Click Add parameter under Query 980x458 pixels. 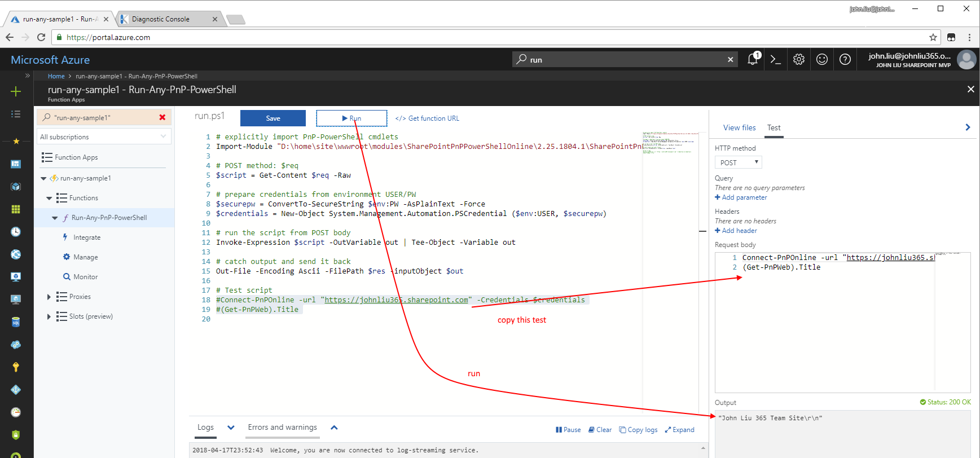click(x=741, y=197)
